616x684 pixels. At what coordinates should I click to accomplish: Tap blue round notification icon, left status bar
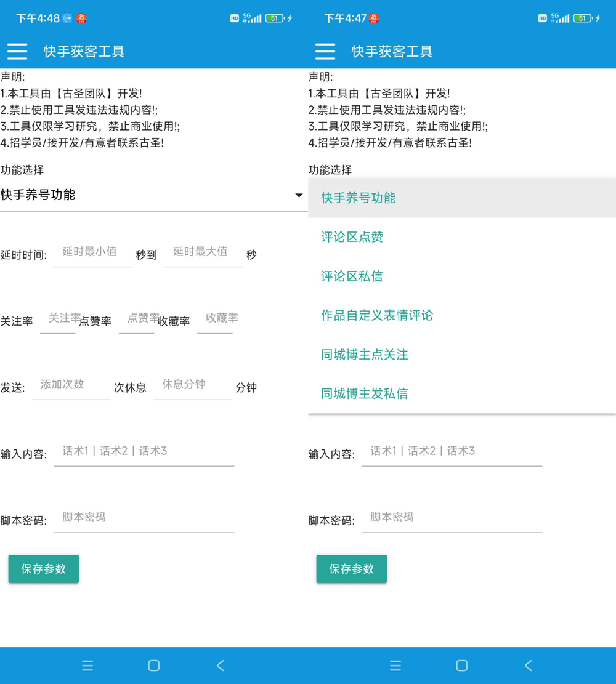67,18
